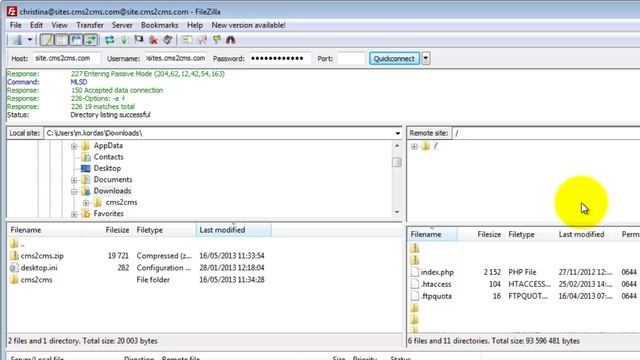Screen dimensions: 640x360
Task: Open the File menu
Action: pyautogui.click(x=16, y=25)
